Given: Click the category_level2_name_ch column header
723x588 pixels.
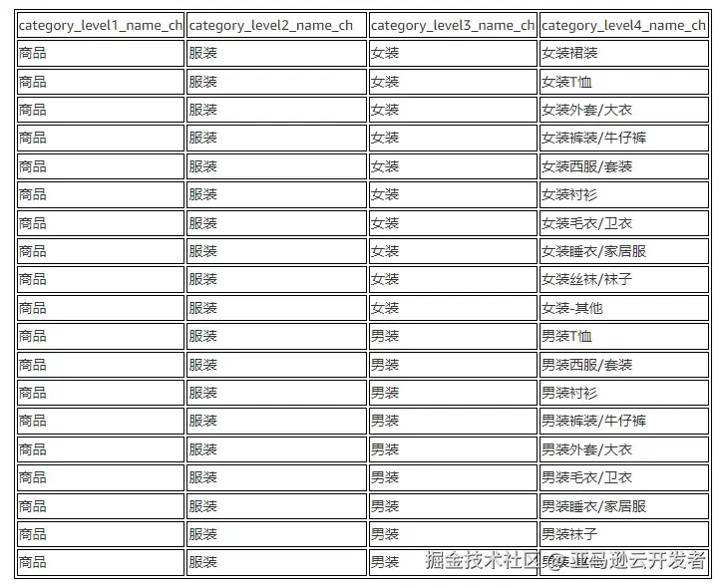Looking at the screenshot, I should 276,25.
